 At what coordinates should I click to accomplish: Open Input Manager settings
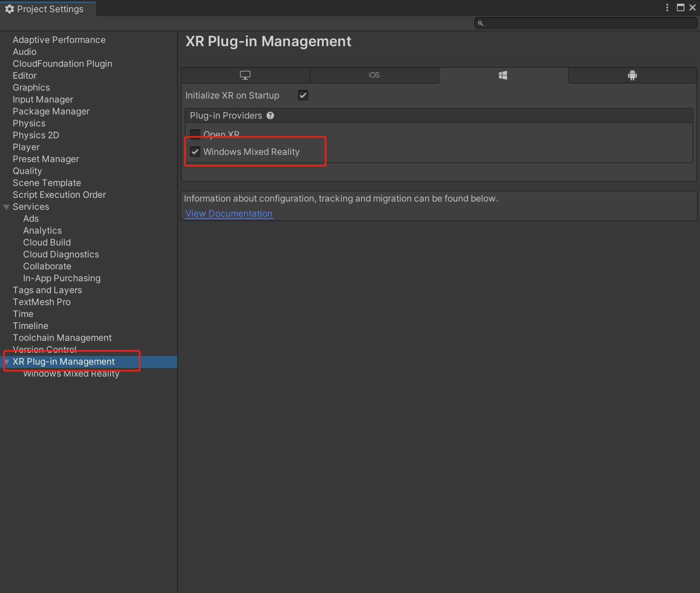(x=43, y=99)
